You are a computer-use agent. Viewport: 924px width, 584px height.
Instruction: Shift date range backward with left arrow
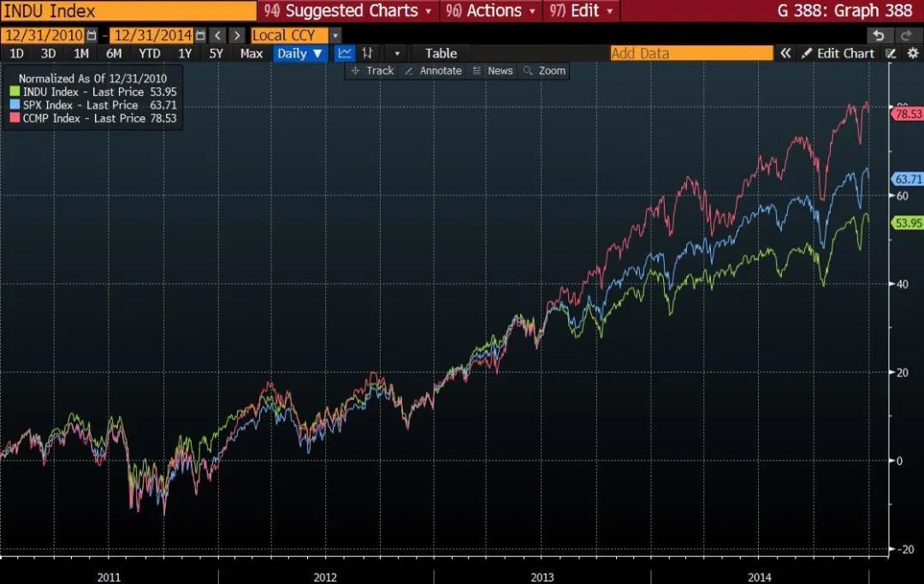point(217,35)
